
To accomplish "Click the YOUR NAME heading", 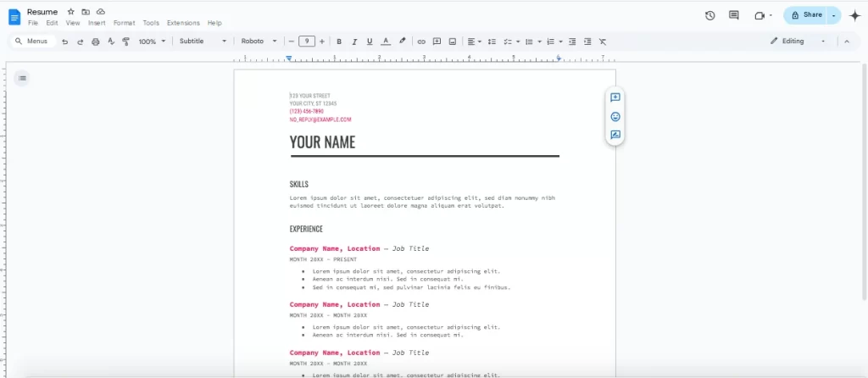I will 322,142.
